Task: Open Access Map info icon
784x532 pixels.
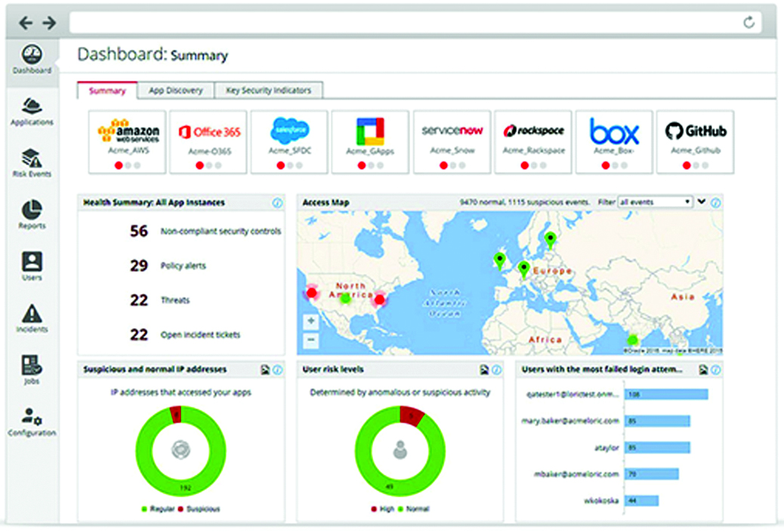Action: point(716,202)
